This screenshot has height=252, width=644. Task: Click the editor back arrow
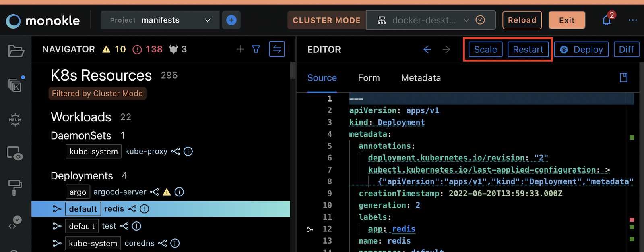point(427,49)
